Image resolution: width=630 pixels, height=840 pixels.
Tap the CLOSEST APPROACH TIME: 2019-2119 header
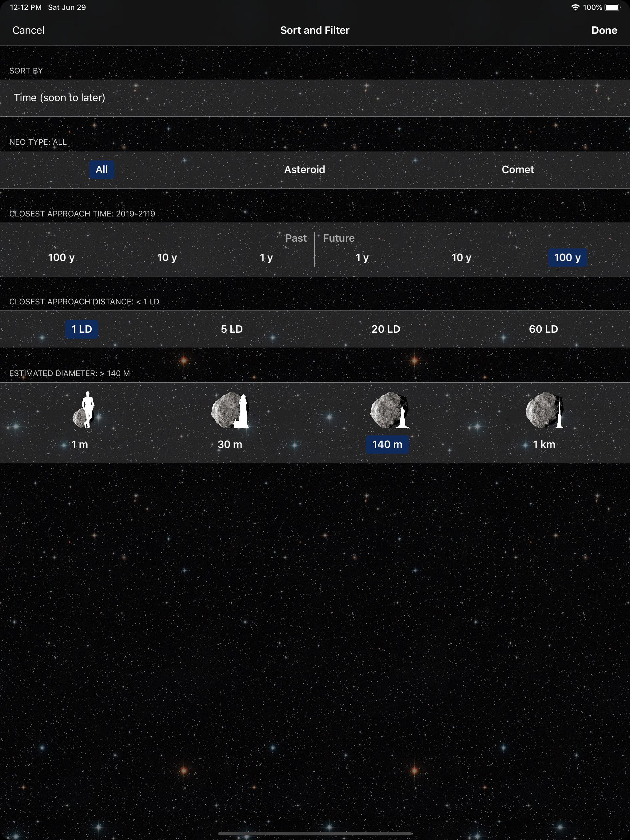(x=82, y=213)
